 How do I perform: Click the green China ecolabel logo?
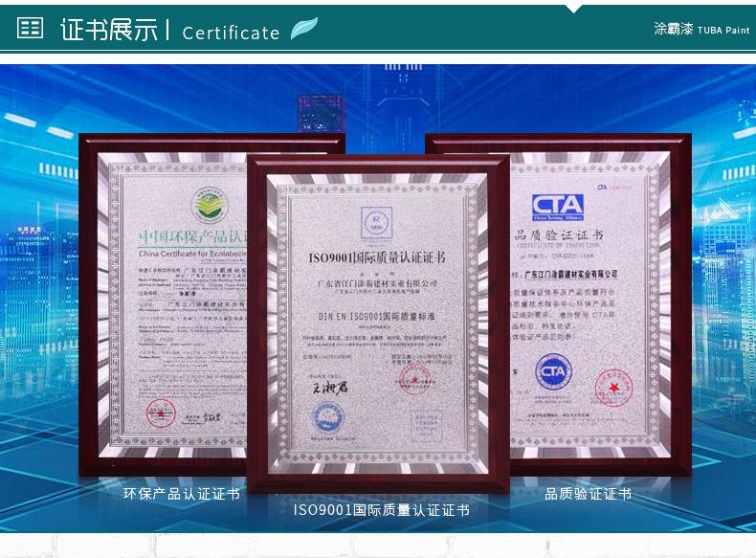210,205
